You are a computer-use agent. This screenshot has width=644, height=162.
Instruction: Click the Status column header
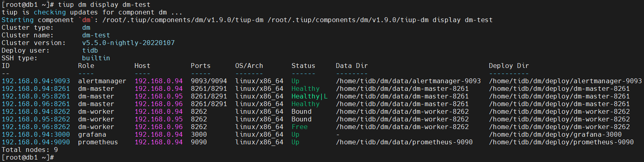[303, 66]
